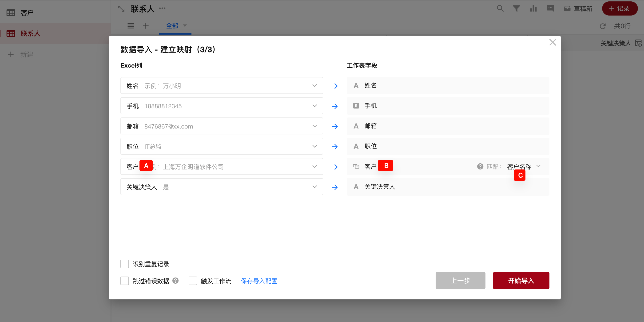Click help icon next to 匹配

(480, 166)
